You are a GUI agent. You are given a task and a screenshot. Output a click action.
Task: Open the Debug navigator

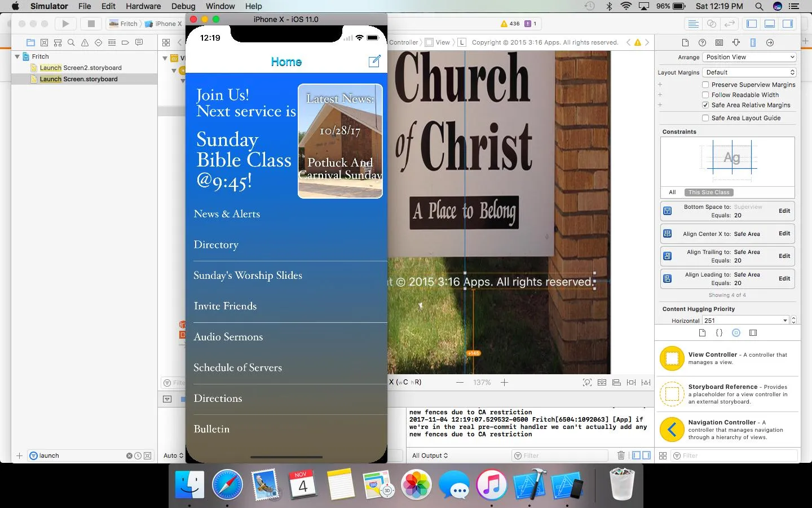click(x=112, y=42)
